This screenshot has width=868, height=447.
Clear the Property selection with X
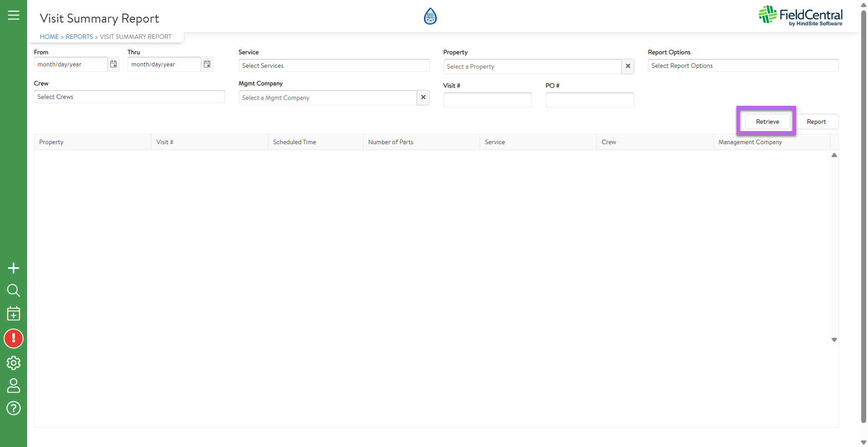click(x=628, y=66)
